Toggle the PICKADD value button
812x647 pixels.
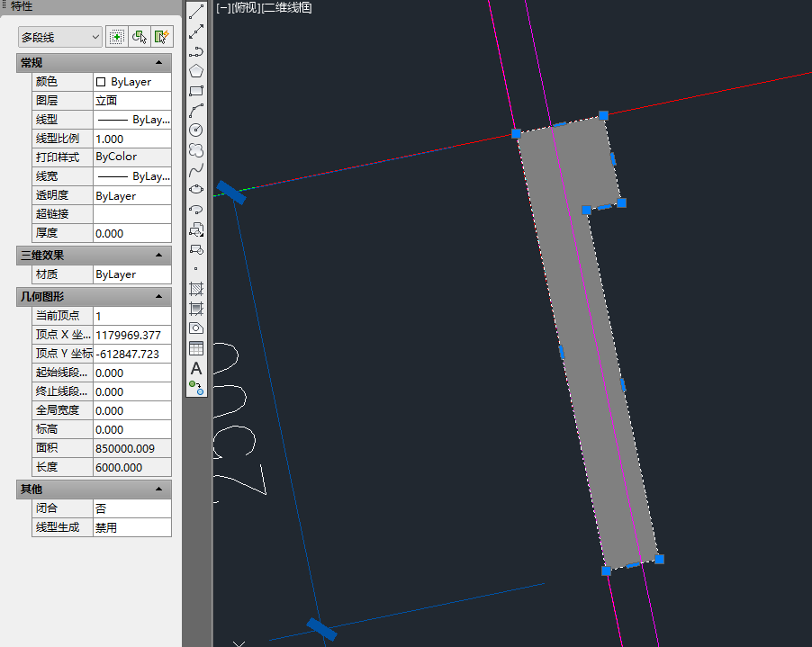coord(117,37)
